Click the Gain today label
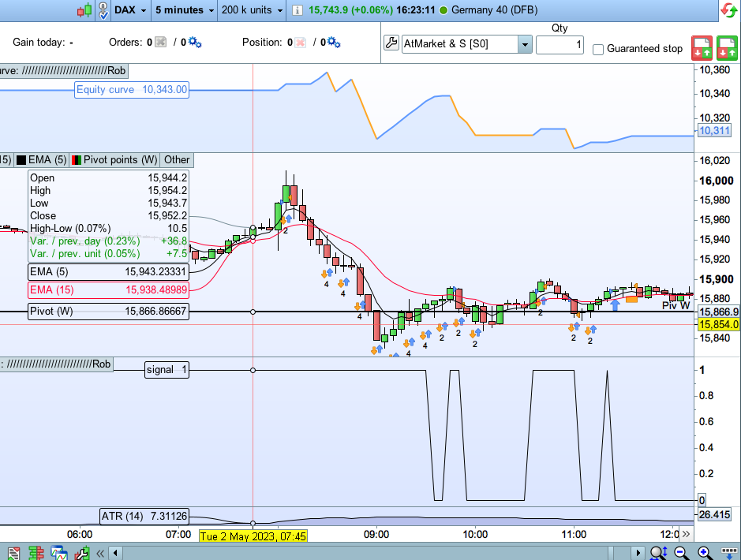Screen dimensions: 741x560 point(39,43)
